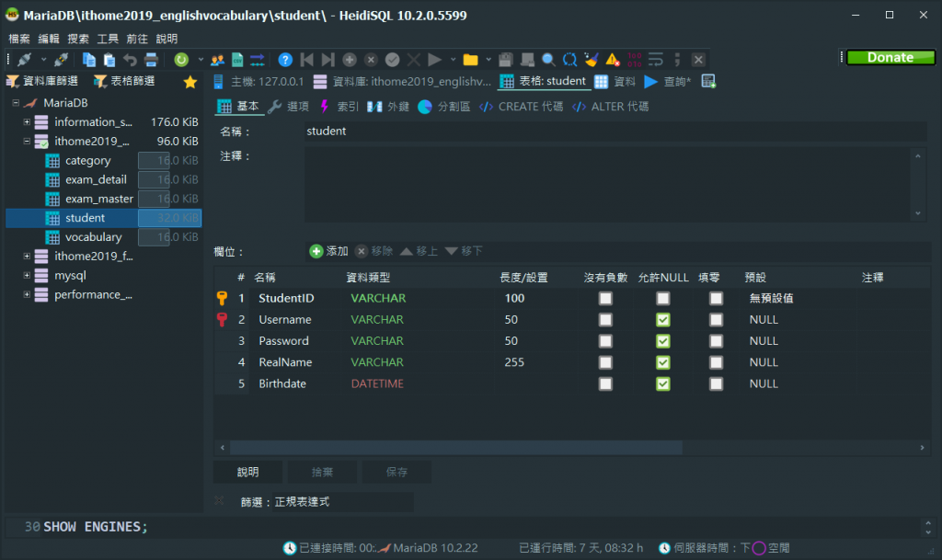Uncheck Allow NULL for RealName column
The width and height of the screenshot is (942, 560).
[662, 362]
